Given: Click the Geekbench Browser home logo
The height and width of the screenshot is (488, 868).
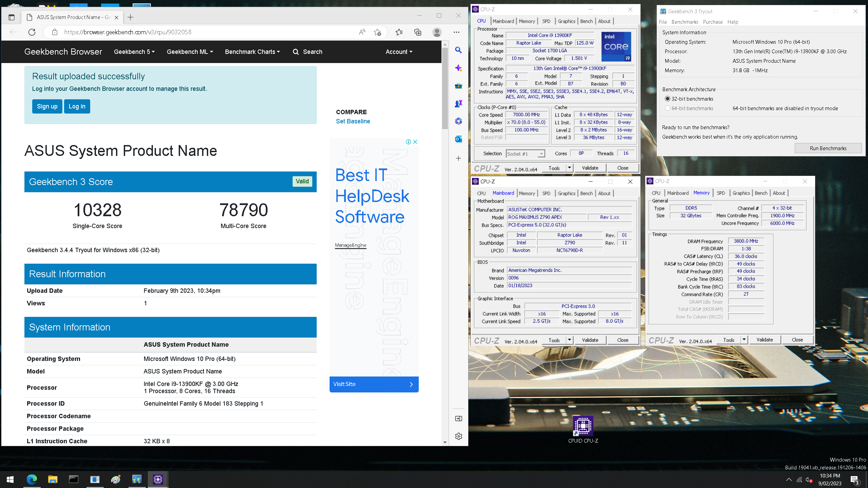Looking at the screenshot, I should [63, 52].
